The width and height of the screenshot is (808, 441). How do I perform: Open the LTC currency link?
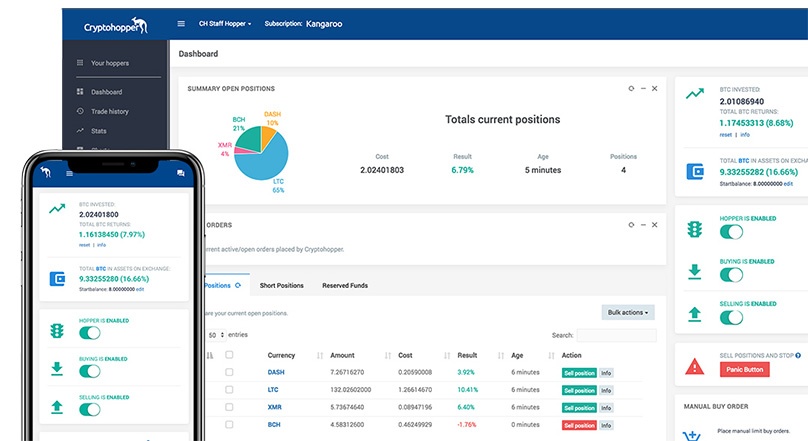click(x=273, y=389)
